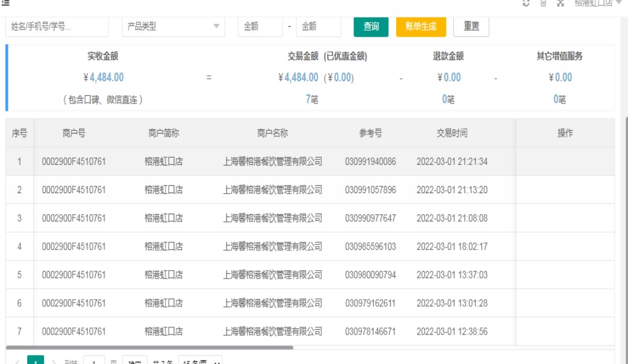The width and height of the screenshot is (628, 364).
Task: Open the 榕港虹口店 account dropdown
Action: coord(597,3)
